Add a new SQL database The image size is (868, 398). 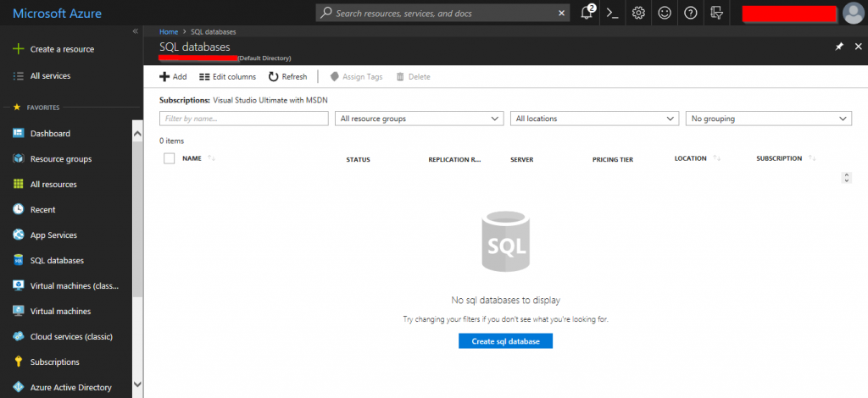pos(173,77)
